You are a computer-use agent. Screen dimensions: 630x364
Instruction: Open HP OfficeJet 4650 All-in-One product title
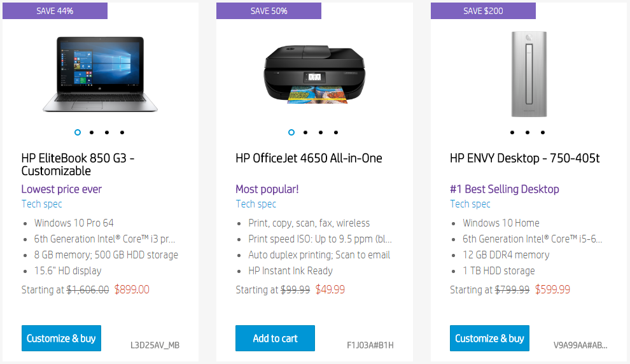pyautogui.click(x=309, y=158)
